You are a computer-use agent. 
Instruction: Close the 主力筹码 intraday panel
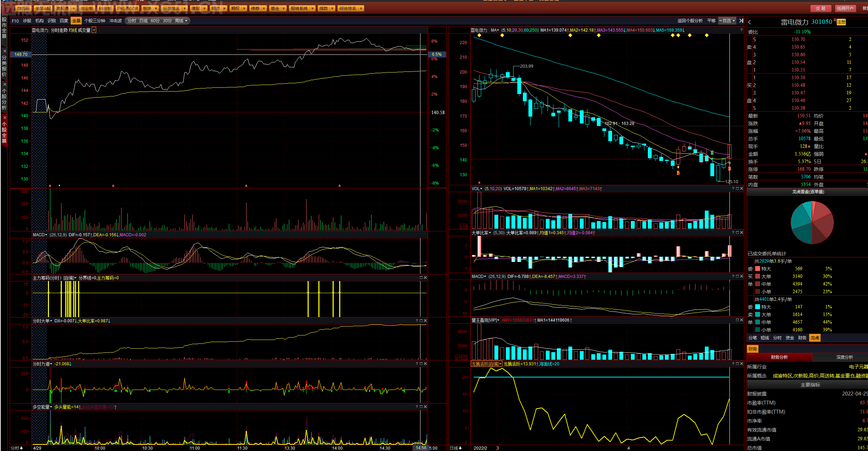(425, 278)
